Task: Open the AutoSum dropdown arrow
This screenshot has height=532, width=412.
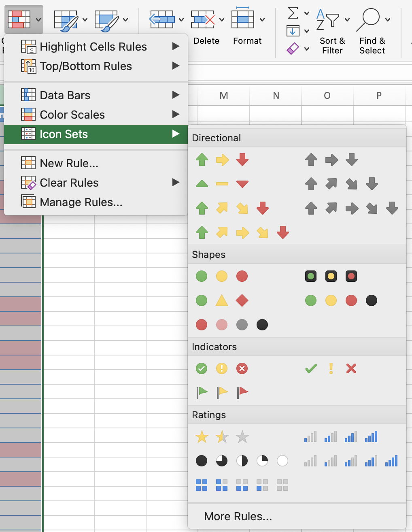Action: coord(307,13)
